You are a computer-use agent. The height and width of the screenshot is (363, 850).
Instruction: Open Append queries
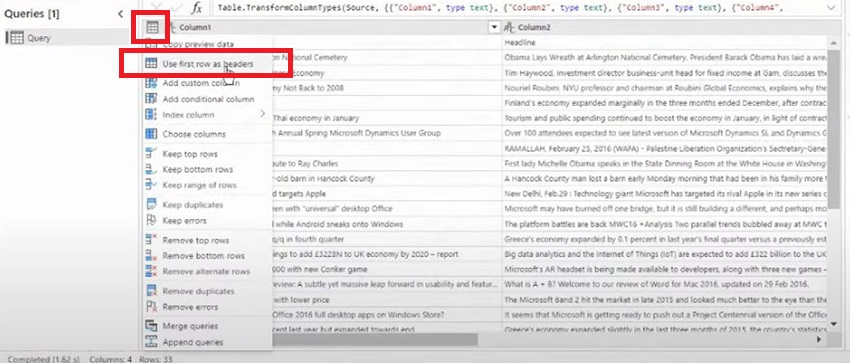coord(192,342)
